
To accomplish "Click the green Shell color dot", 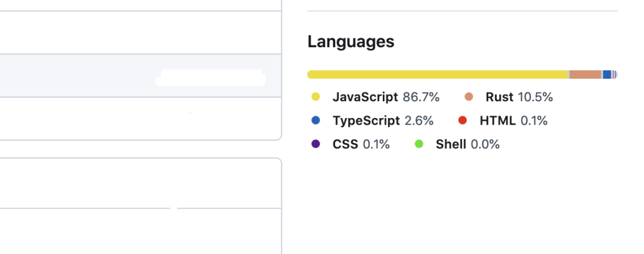I will point(419,144).
